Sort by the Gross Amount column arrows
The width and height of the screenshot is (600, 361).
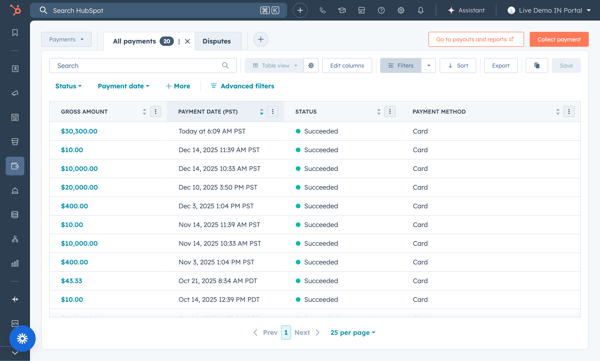coord(144,111)
